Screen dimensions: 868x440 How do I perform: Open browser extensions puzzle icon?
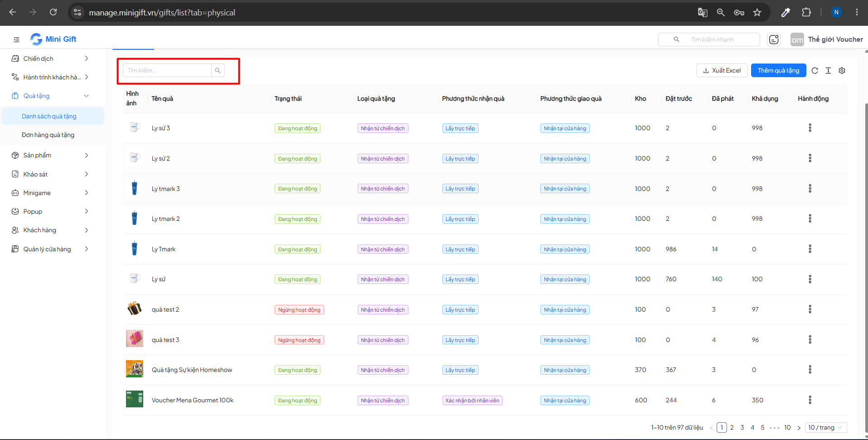806,12
